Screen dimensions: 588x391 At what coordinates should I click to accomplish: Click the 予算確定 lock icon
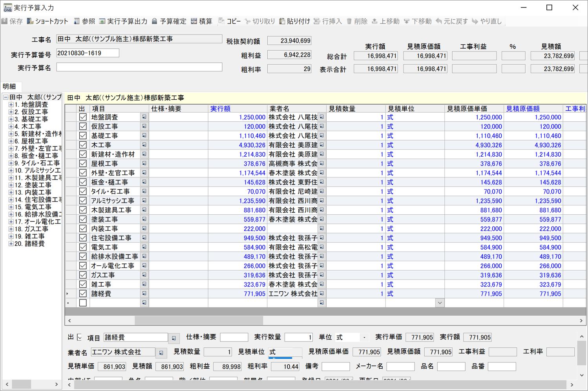pyautogui.click(x=155, y=21)
